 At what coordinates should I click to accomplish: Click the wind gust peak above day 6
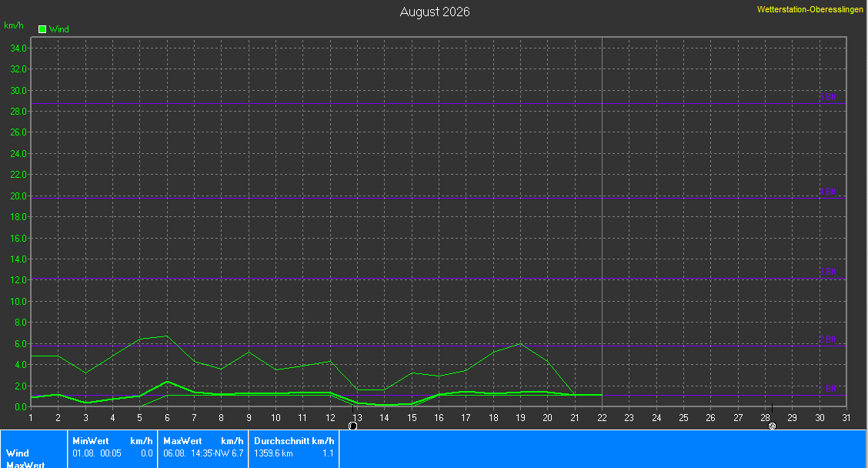tap(167, 336)
